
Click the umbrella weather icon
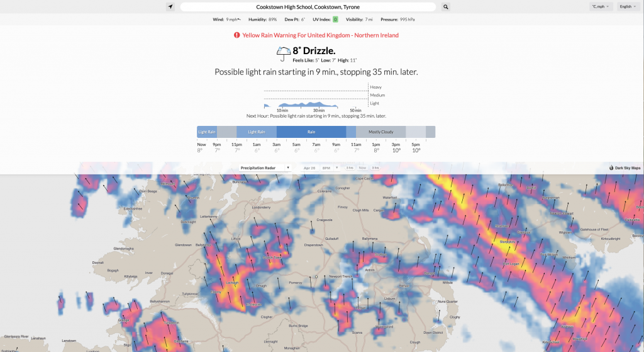[x=284, y=54]
